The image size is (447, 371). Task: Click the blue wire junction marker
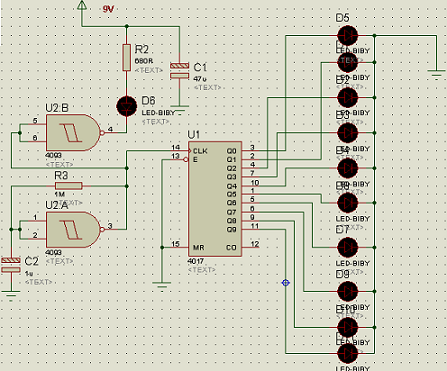tap(285, 283)
